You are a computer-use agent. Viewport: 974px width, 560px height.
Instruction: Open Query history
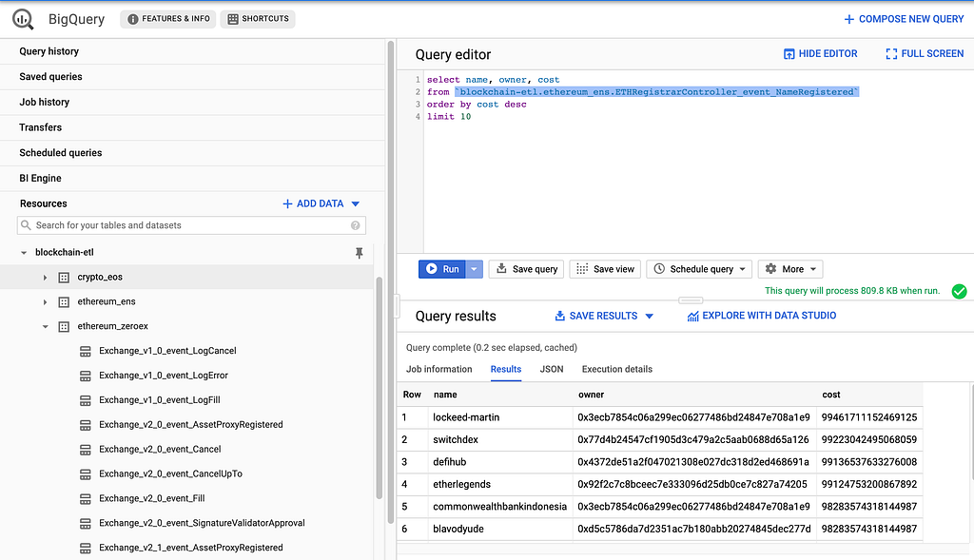pos(49,51)
